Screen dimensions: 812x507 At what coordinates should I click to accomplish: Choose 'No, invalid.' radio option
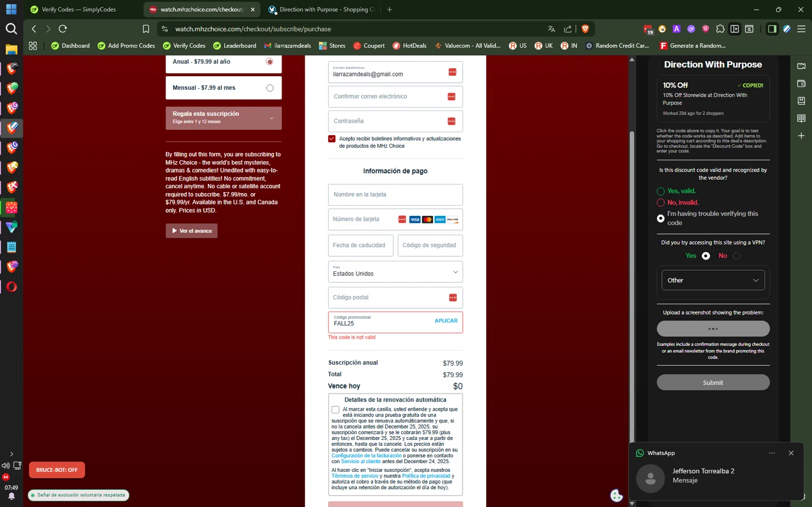click(660, 202)
